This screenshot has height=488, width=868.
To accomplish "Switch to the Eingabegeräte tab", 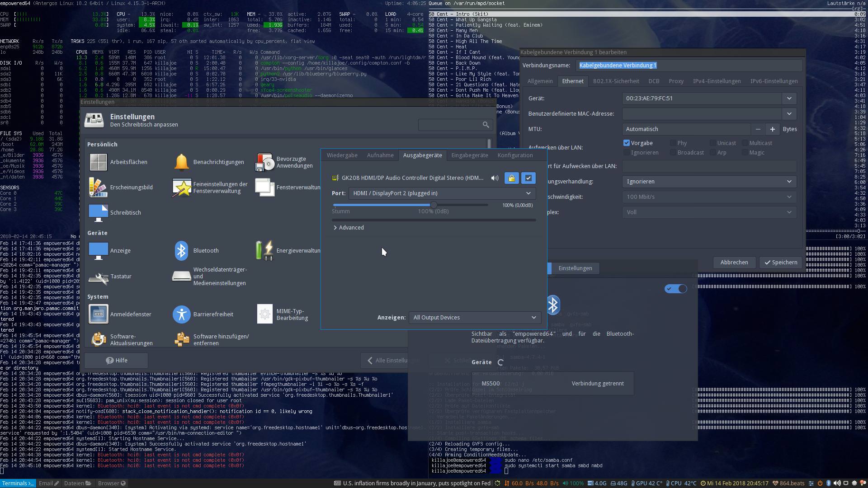I will coord(469,155).
